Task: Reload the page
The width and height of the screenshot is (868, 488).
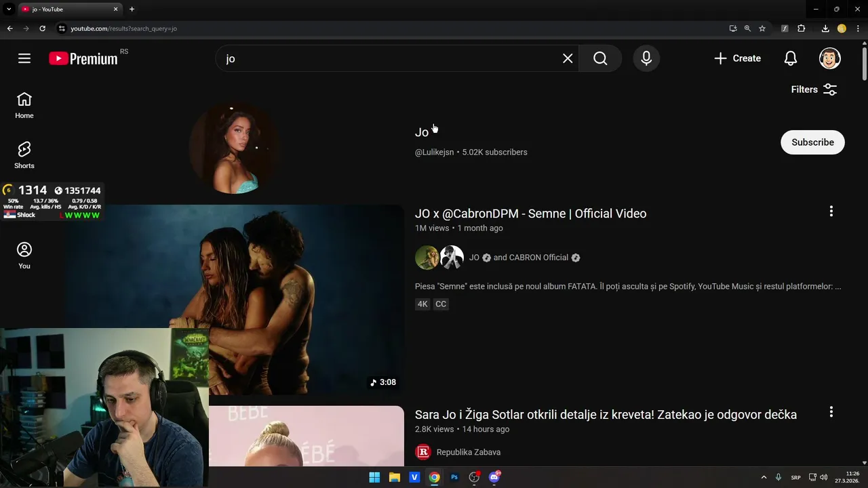Action: pos(42,28)
